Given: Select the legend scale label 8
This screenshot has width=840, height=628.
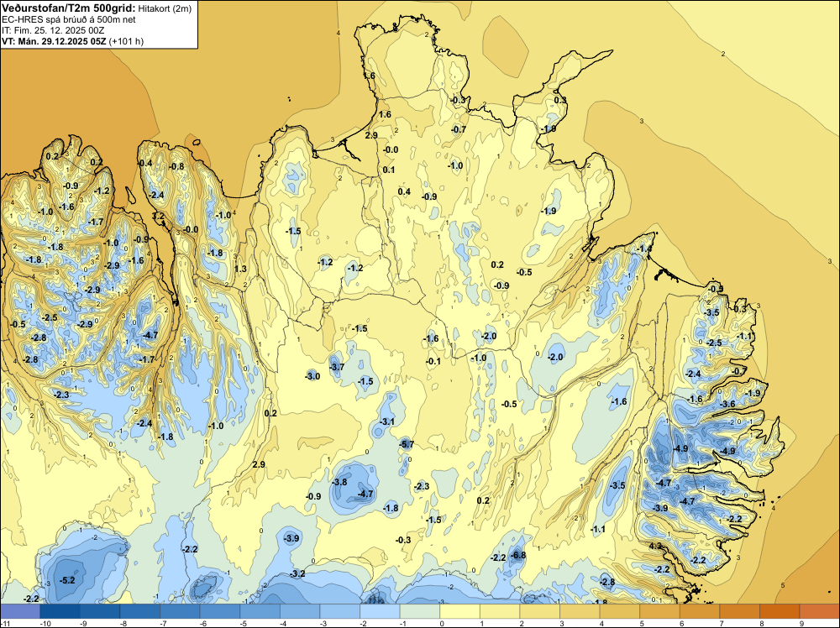Looking at the screenshot, I should tap(762, 623).
